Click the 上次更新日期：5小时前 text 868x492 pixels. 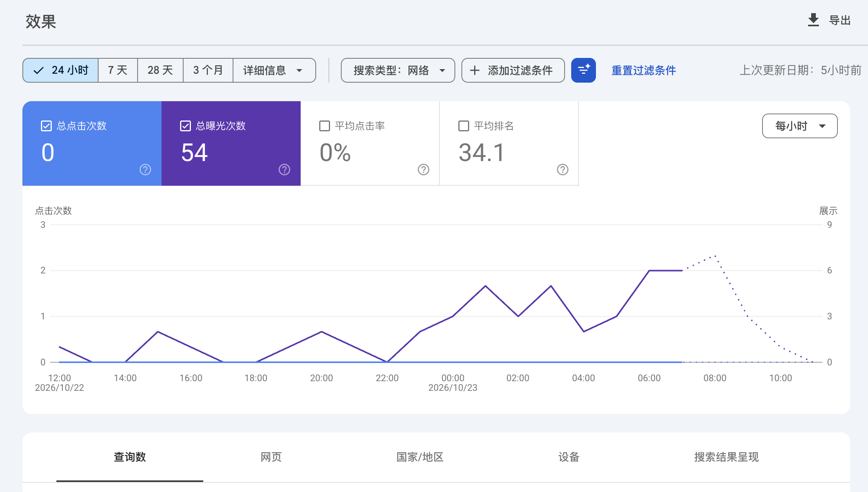(800, 70)
